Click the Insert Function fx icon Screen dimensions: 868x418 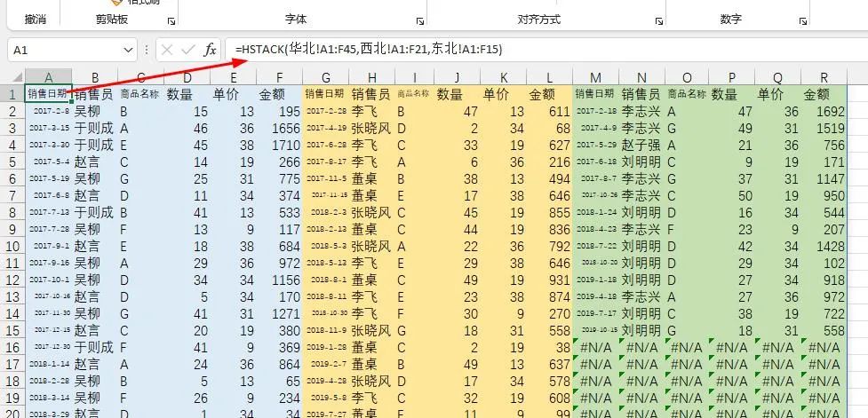pyautogui.click(x=210, y=50)
